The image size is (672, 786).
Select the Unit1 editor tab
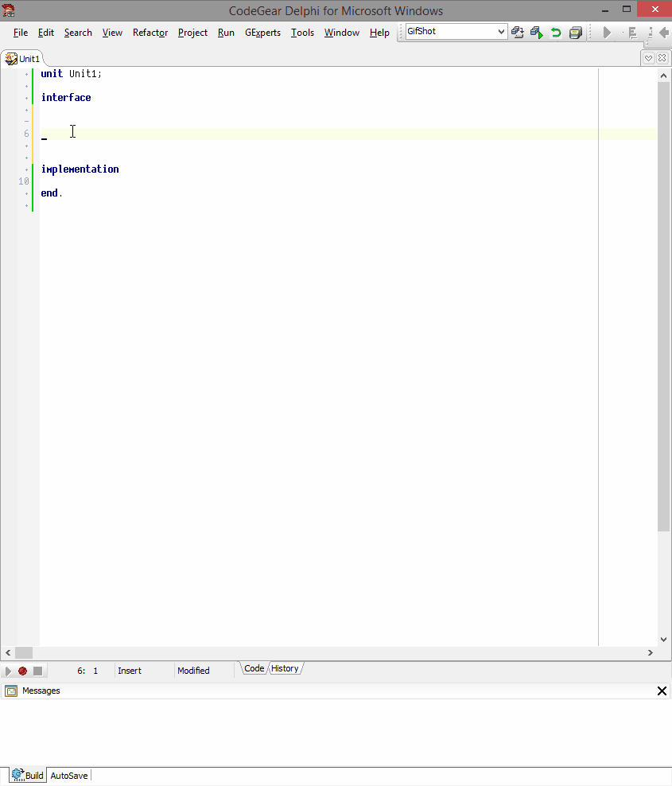click(24, 59)
